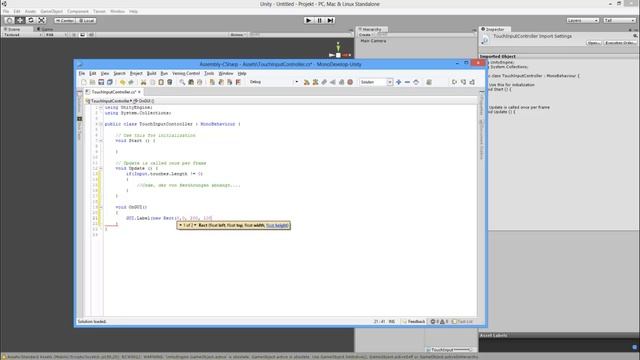Click the Paste icon in MonoDevelop toolbar

[161, 82]
